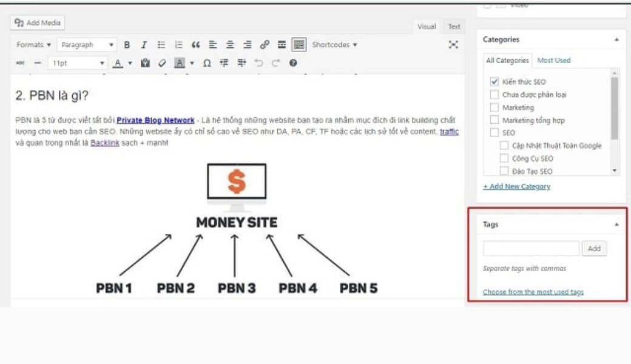631x364 pixels.
Task: Toggle paste as text
Action: (x=145, y=62)
